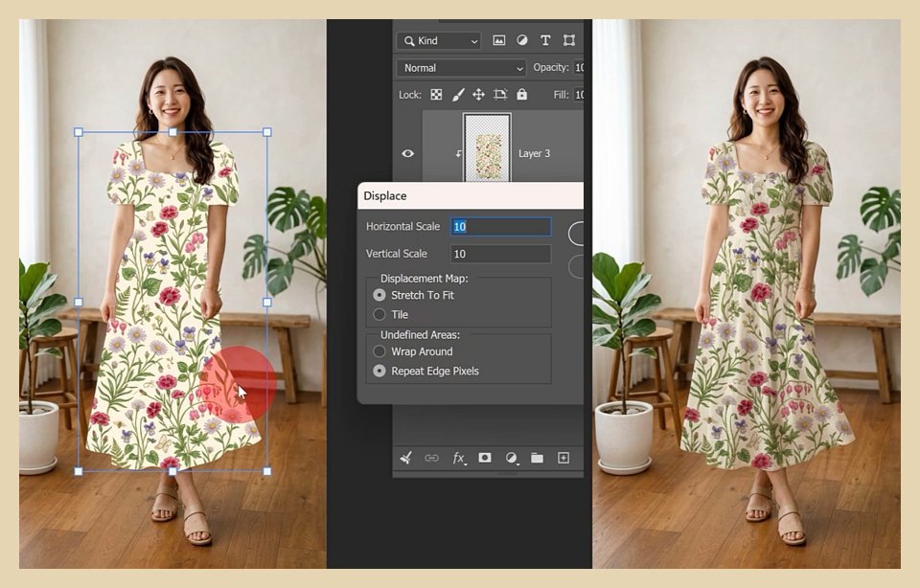The width and height of the screenshot is (920, 588).
Task: Toggle the shape layer filter icon
Action: [569, 40]
